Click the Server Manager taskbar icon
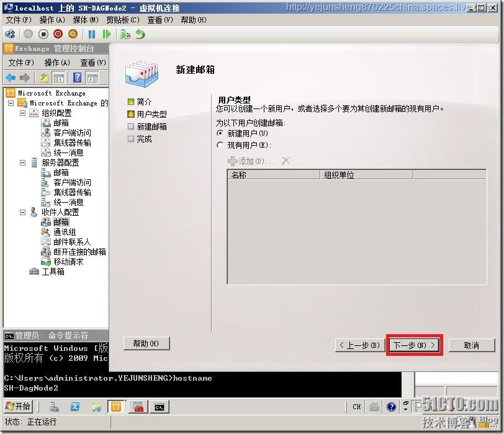Image resolution: width=504 pixels, height=434 pixels. click(54, 407)
